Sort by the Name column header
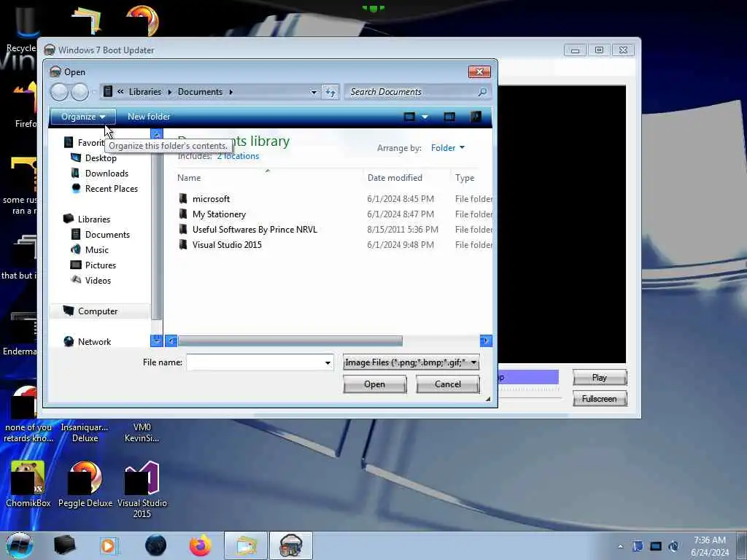 click(x=189, y=178)
